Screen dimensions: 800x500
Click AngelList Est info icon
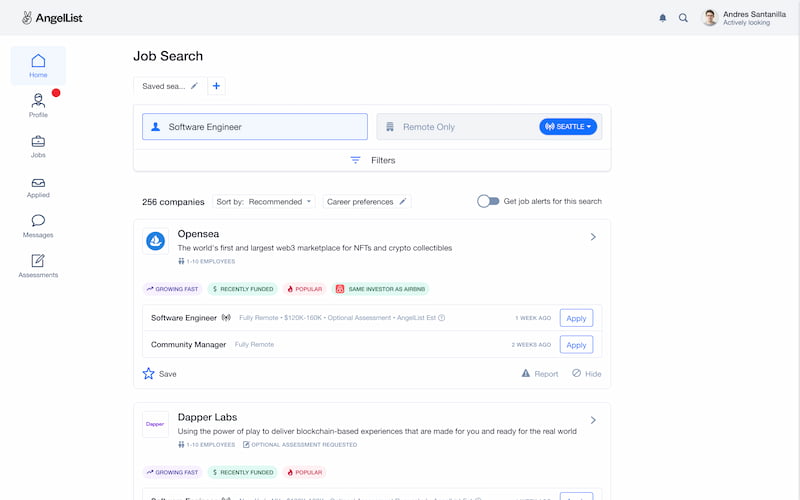(442, 318)
